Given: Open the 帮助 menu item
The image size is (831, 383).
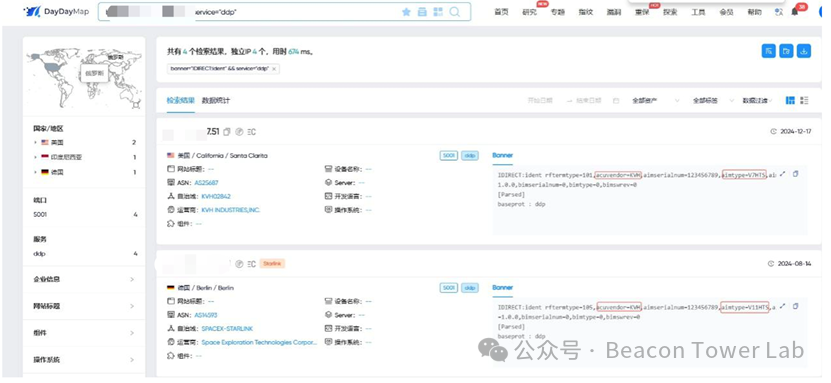Looking at the screenshot, I should pyautogui.click(x=754, y=12).
